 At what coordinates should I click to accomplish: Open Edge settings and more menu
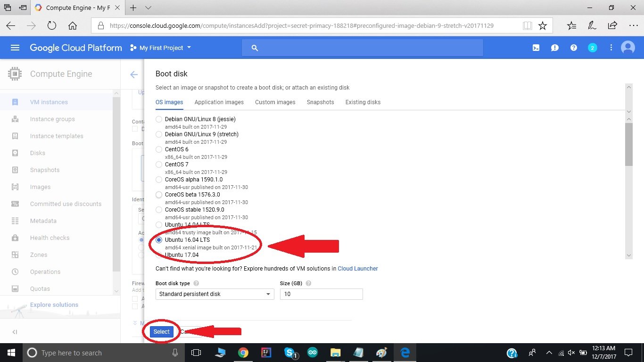tap(634, 25)
